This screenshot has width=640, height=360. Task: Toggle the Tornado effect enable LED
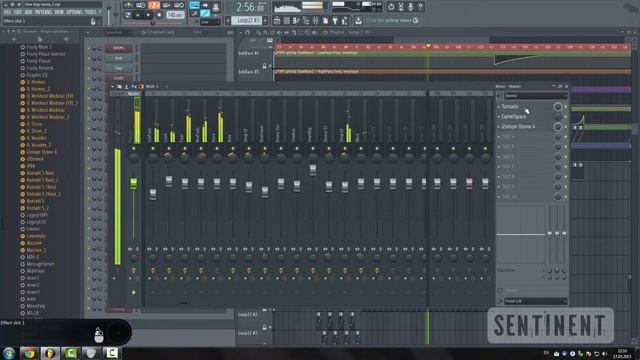(x=566, y=107)
